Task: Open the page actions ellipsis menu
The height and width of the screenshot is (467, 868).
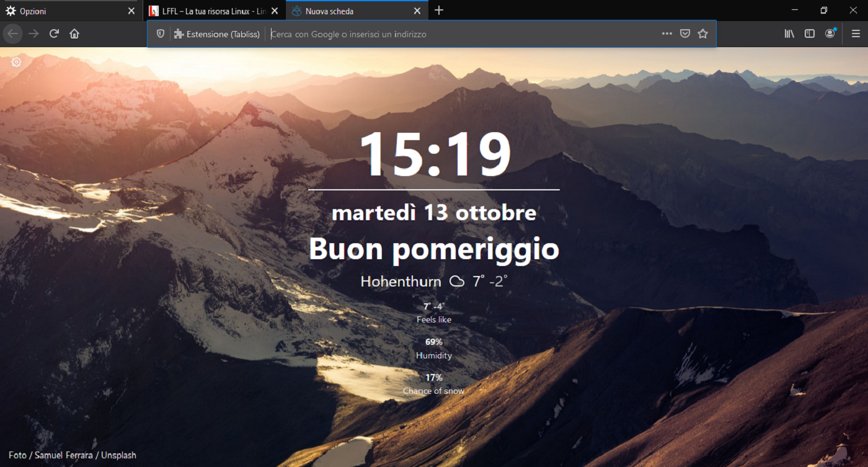Action: (666, 33)
